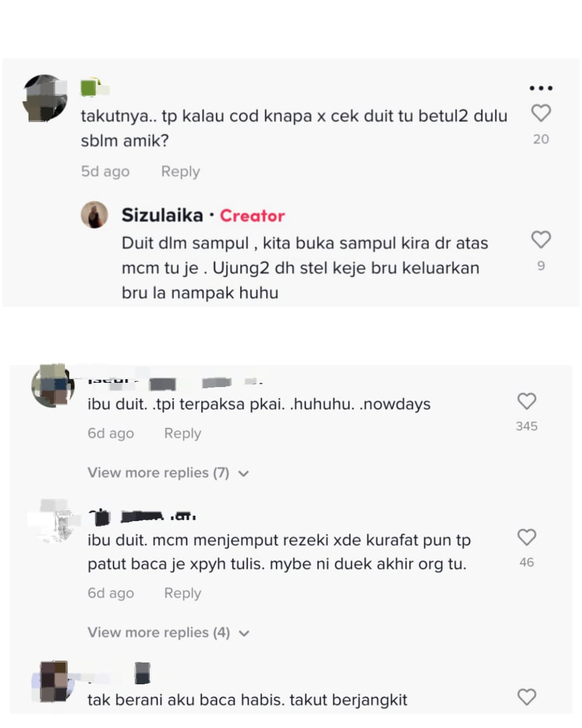Like the 'takutnya.. tp kalau cod' comment
The width and height of the screenshot is (582, 728).
coord(541,113)
